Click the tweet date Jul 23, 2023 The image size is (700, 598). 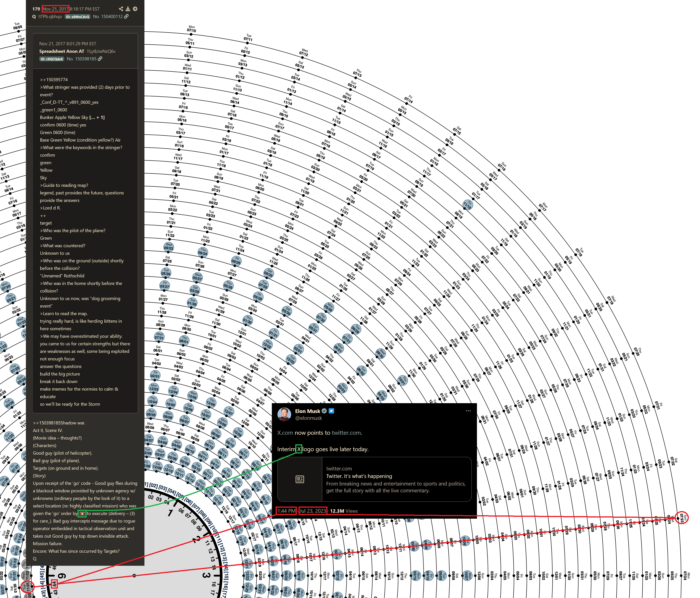313,511
